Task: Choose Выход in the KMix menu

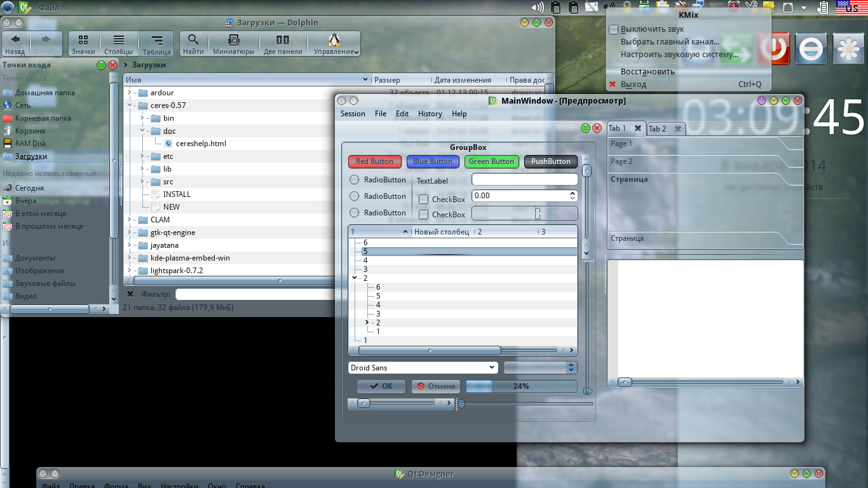Action: (689, 85)
